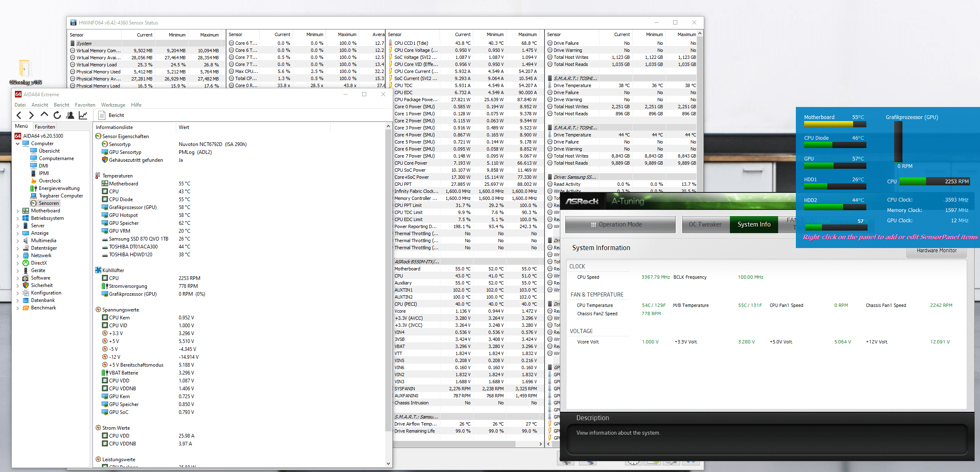Click the AIDA64 up-level arrow icon
Viewport: 980px width, 472px height.
44,115
